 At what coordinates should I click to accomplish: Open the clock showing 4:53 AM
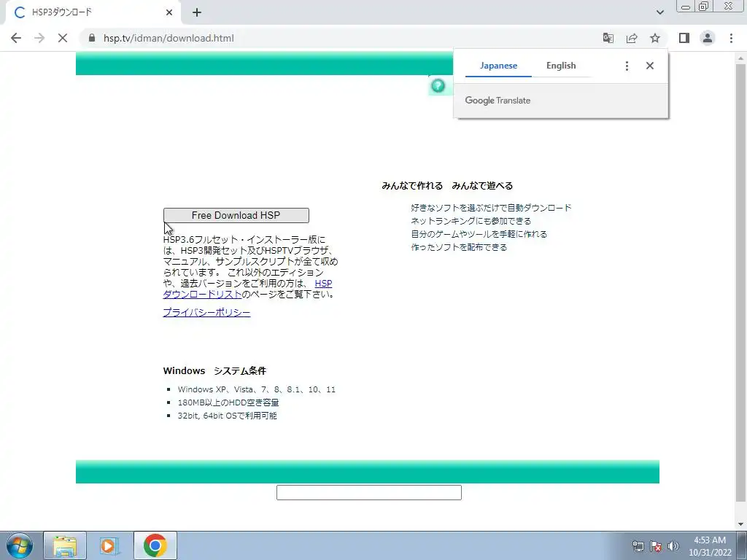pyautogui.click(x=710, y=546)
